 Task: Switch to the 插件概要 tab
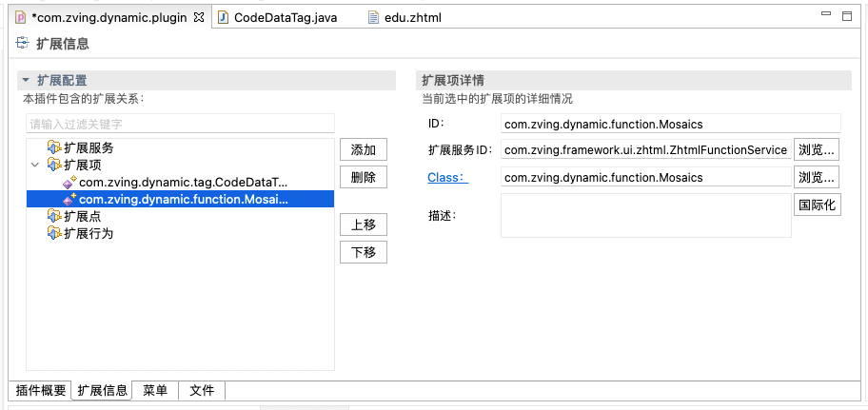(40, 390)
